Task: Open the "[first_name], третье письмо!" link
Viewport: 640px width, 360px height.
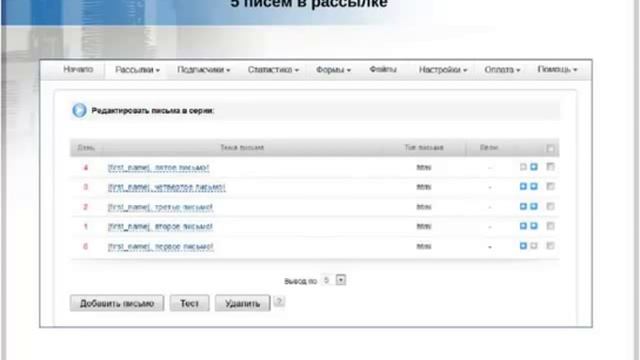Action: pos(160,207)
